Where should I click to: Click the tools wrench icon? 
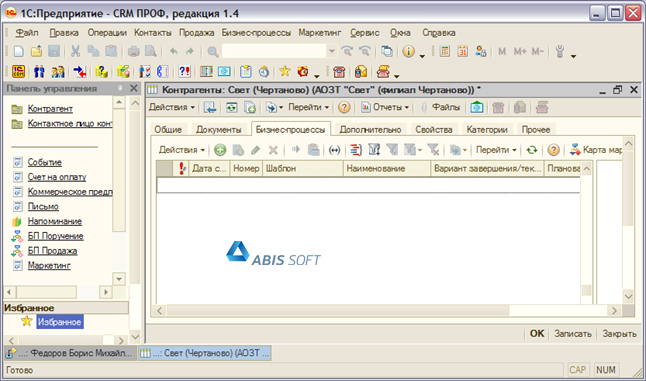click(559, 51)
